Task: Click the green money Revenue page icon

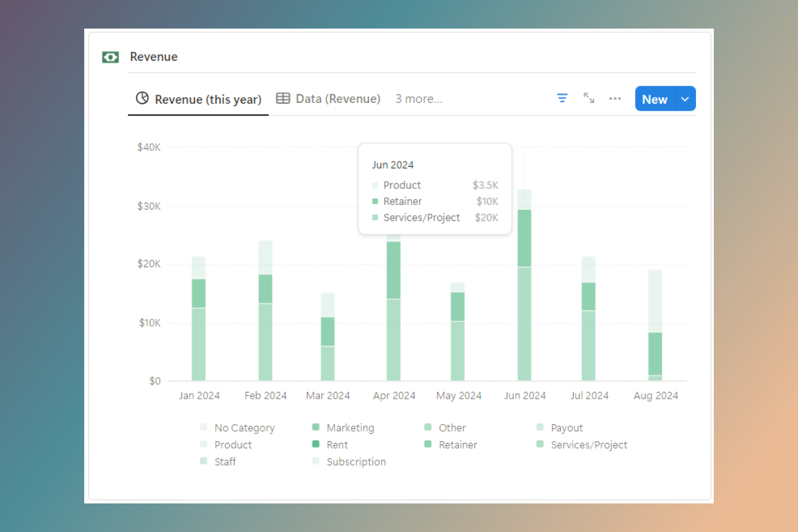Action: 110,57
